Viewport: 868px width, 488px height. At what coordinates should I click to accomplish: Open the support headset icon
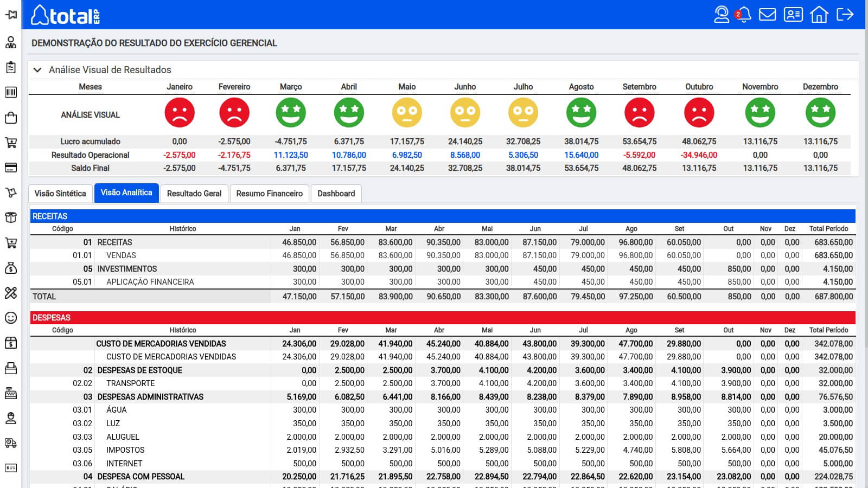(x=721, y=15)
